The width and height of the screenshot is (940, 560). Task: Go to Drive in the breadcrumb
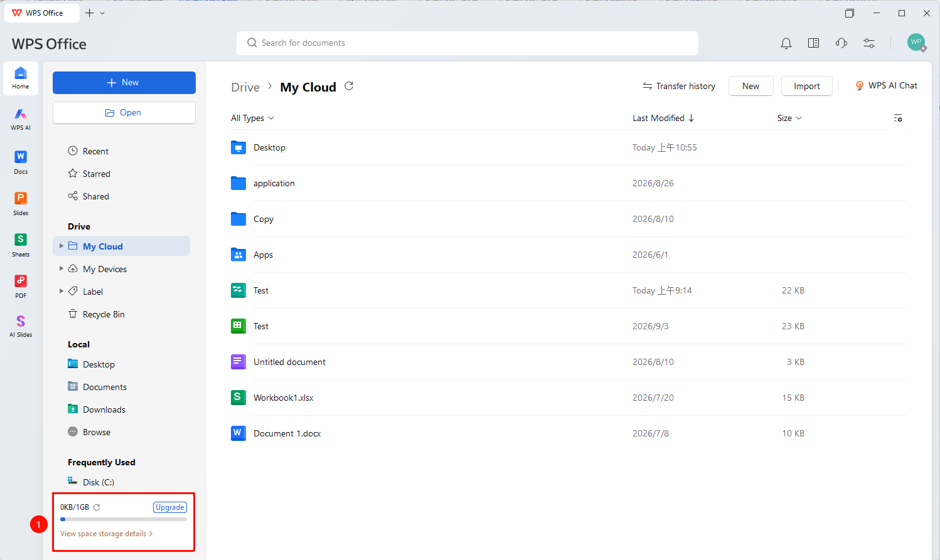[245, 87]
